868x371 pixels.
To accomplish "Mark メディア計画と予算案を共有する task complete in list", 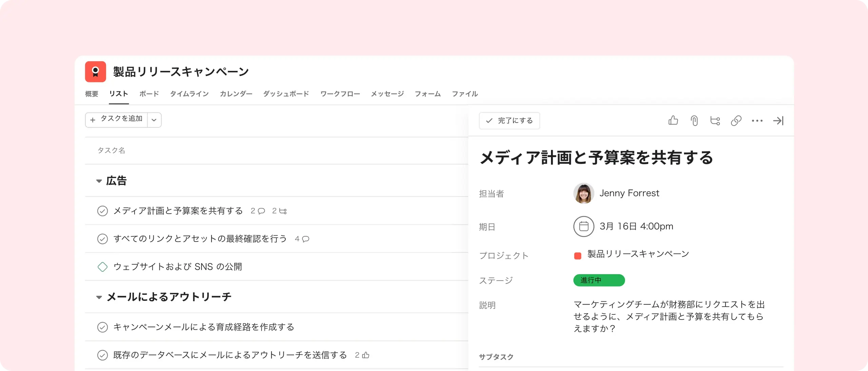I will [102, 211].
